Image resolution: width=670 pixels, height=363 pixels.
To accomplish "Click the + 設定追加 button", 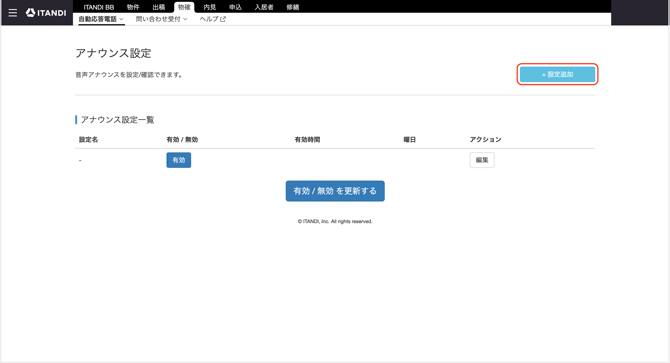I will 557,74.
